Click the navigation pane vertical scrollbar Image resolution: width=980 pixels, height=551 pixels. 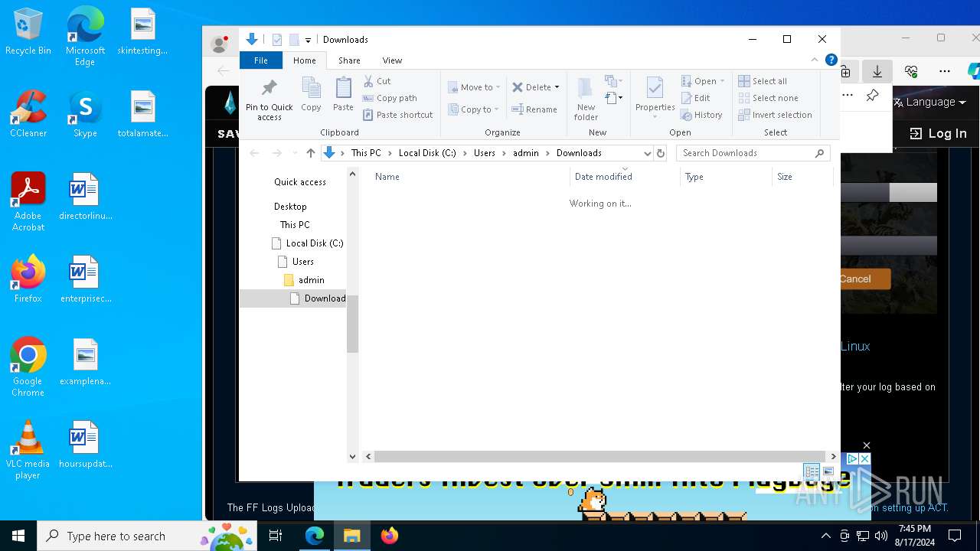point(352,323)
